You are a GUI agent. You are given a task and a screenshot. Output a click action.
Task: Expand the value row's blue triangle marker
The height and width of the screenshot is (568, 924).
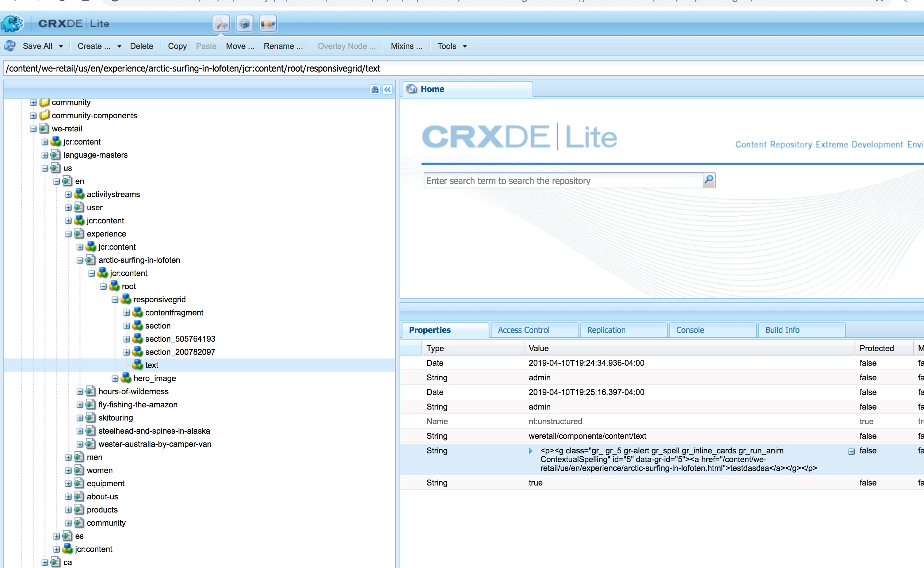tap(531, 451)
